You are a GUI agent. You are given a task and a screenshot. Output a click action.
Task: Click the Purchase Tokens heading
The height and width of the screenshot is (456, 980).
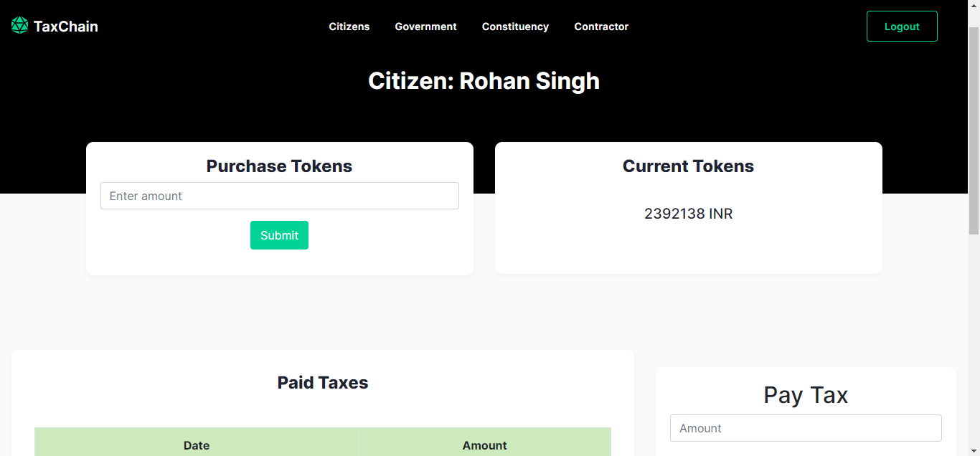tap(280, 166)
